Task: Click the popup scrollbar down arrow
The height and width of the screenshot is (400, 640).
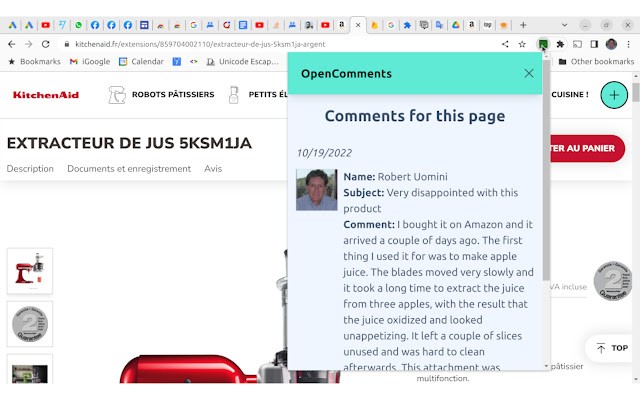Action: tap(546, 366)
